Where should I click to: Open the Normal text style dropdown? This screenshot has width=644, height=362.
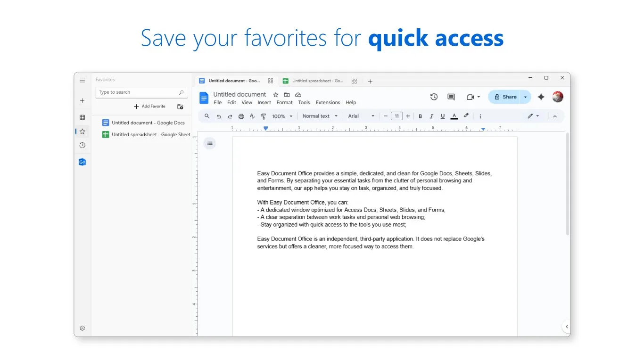coord(320,116)
